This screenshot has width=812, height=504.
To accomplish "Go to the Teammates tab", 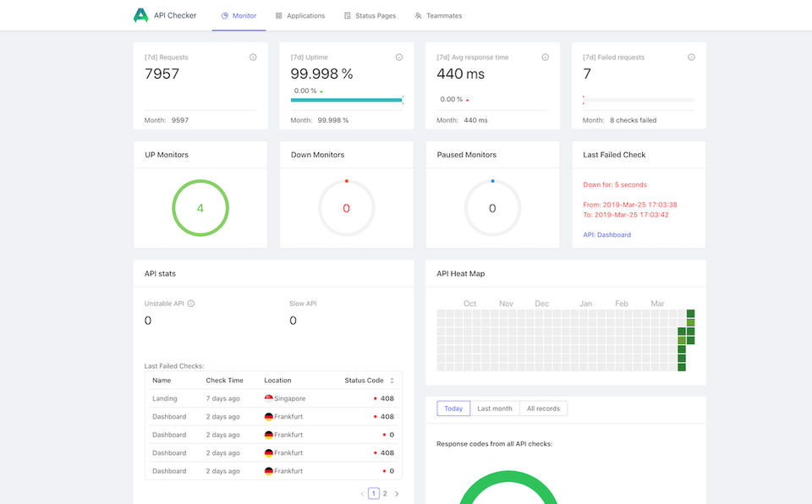I will click(438, 15).
